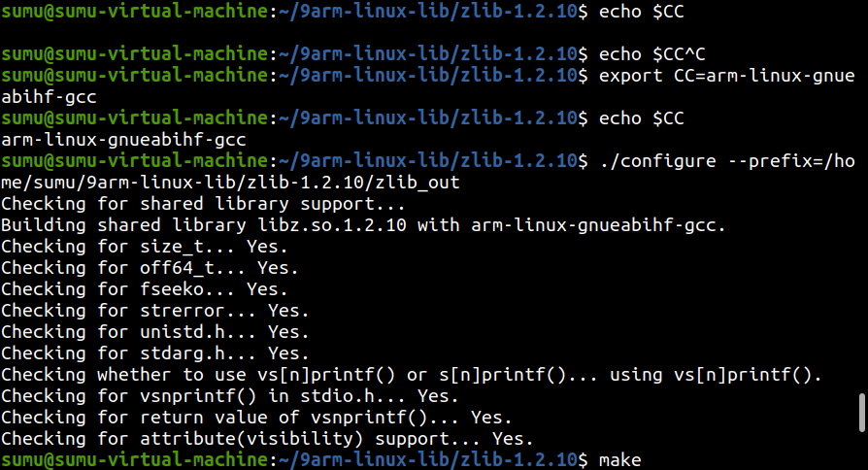The image size is (868, 470).
Task: Click the "make" command on the last prompt
Action: [x=620, y=458]
